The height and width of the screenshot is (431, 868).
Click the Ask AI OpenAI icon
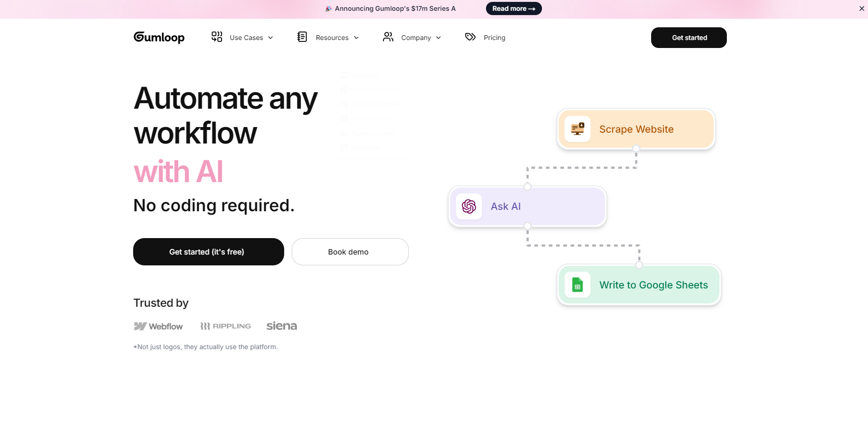(469, 206)
